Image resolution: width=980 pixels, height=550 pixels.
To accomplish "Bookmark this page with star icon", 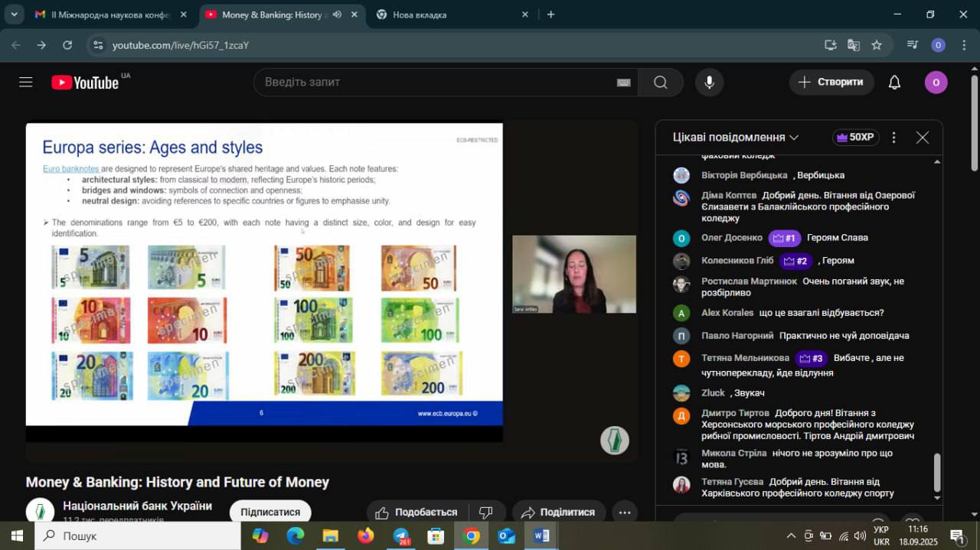I will point(877,45).
